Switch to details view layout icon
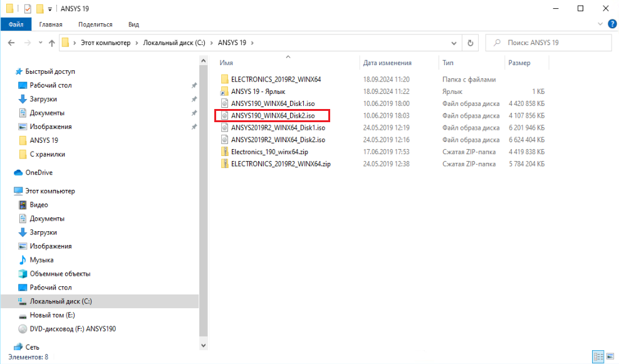 (598, 357)
